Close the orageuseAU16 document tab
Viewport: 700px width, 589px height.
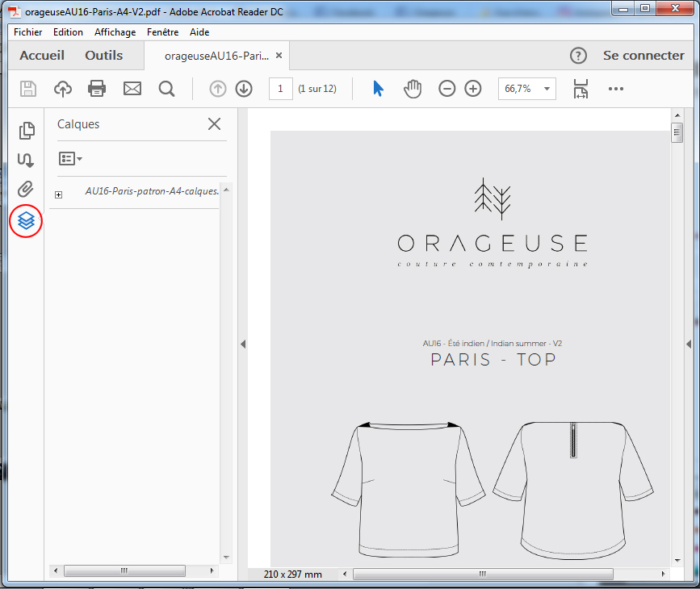[x=279, y=56]
